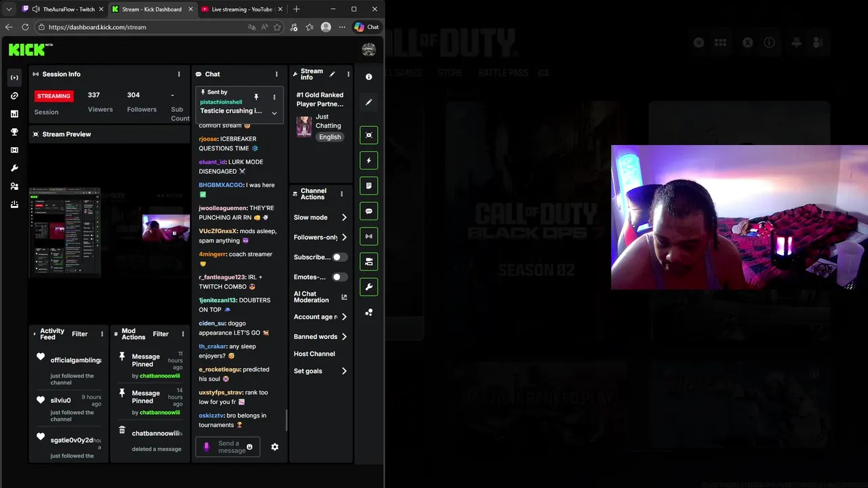Toggle the stream preview widget icon in right bar
This screenshot has width=868, height=488.
tap(369, 135)
